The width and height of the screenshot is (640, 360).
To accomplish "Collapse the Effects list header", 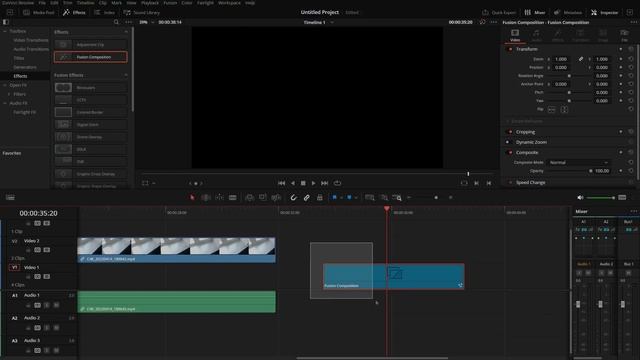I will (x=126, y=32).
